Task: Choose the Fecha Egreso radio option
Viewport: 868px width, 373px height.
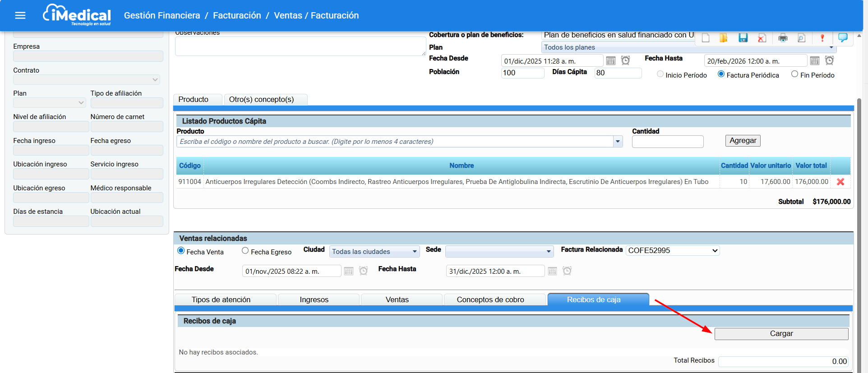Action: pos(245,251)
